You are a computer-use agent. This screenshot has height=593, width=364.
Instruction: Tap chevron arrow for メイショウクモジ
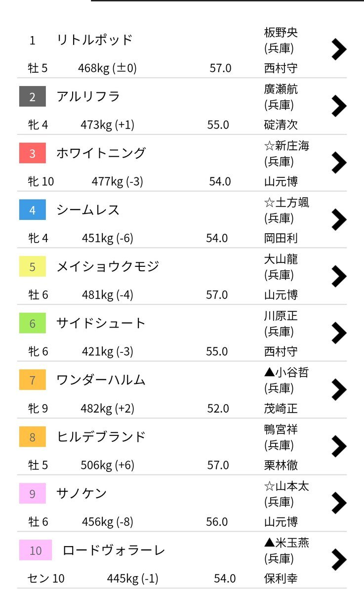(x=339, y=276)
